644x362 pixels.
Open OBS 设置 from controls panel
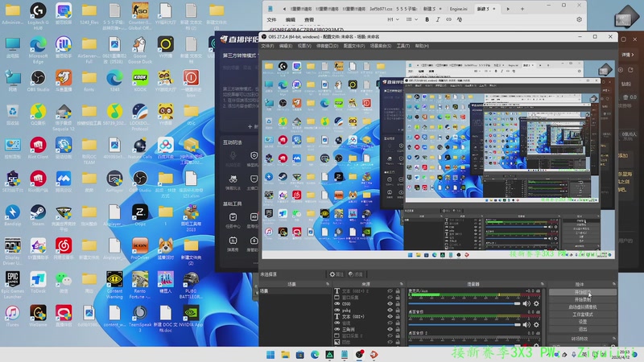pyautogui.click(x=582, y=322)
